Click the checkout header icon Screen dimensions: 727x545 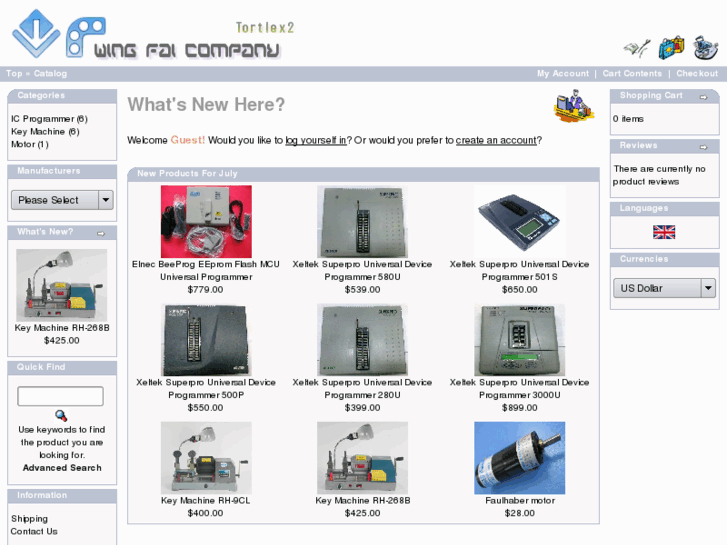[706, 47]
